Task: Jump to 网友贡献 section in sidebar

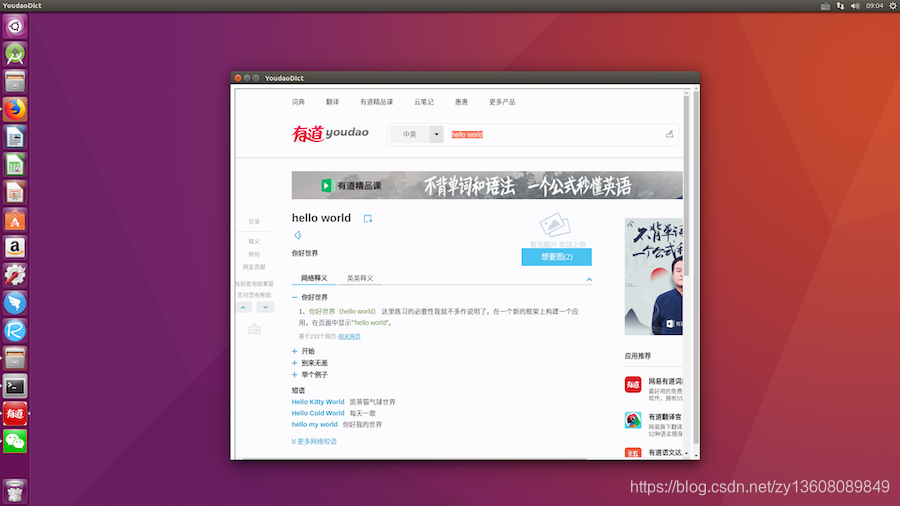Action: point(254,267)
